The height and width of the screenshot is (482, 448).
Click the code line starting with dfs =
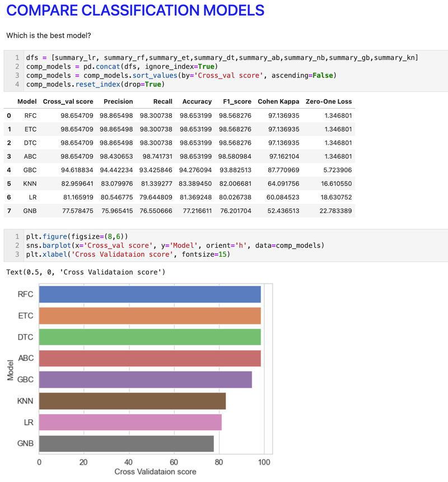(x=222, y=58)
